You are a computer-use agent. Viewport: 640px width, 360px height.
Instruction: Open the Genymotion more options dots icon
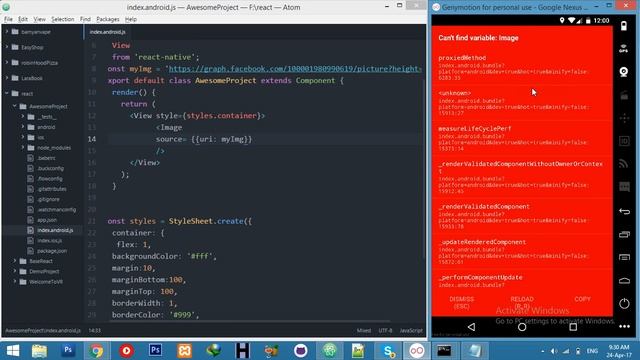(x=624, y=326)
